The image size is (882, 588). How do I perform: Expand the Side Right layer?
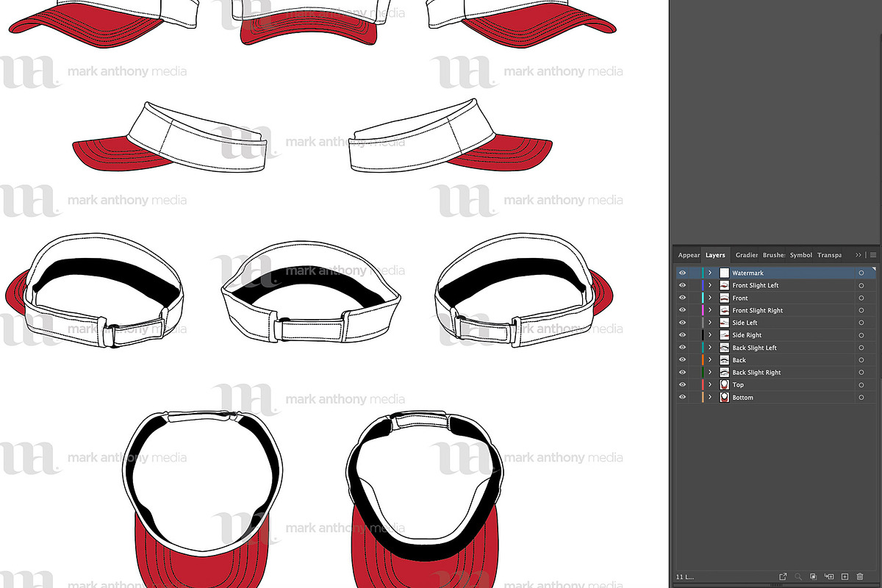pyautogui.click(x=709, y=334)
